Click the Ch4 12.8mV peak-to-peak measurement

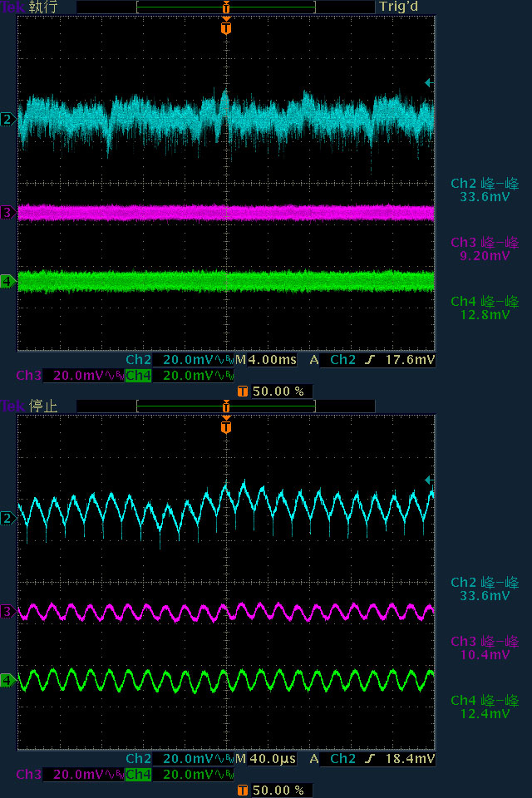pos(485,308)
